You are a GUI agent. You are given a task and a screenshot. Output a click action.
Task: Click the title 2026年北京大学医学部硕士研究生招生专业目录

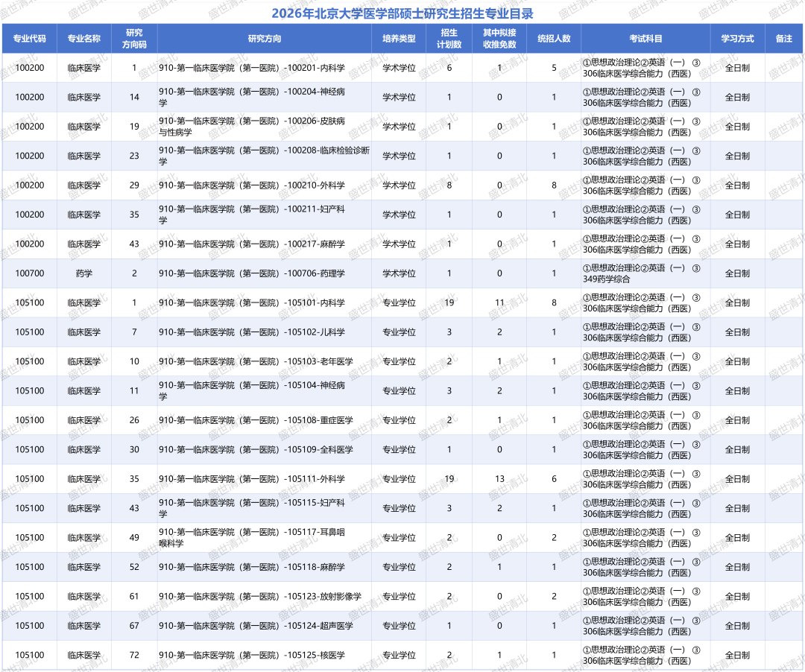[x=402, y=13]
